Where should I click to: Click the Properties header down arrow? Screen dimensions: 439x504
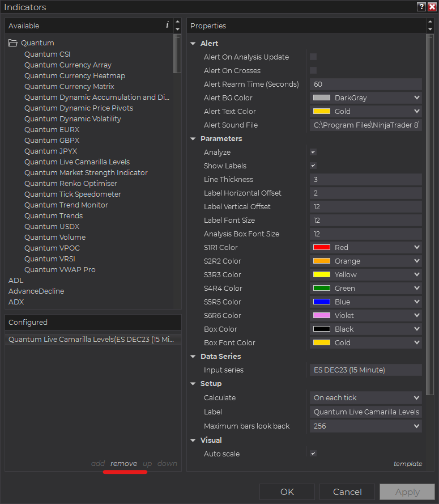(x=430, y=29)
